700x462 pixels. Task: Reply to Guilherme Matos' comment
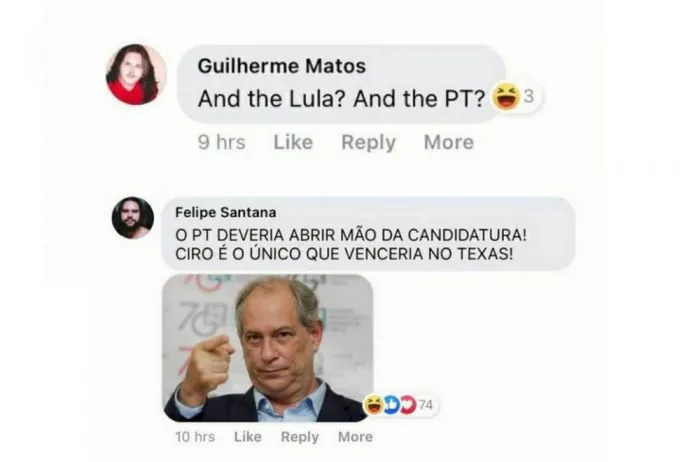pos(368,143)
